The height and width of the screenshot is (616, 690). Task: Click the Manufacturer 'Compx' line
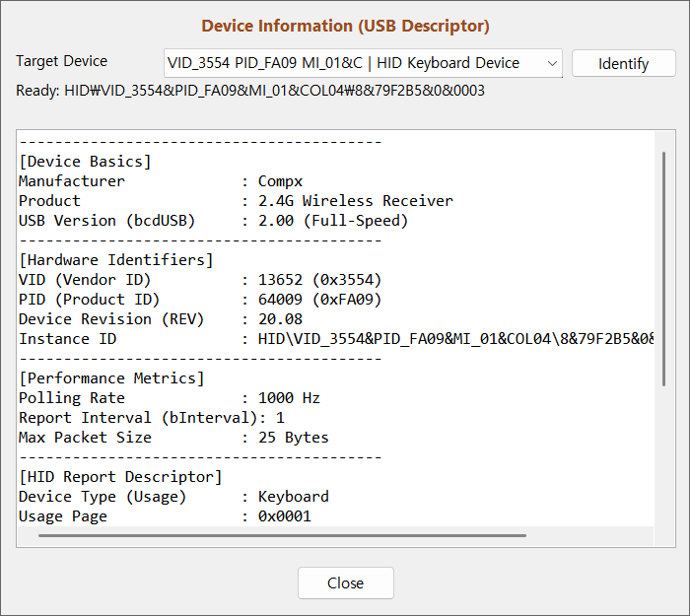161,181
